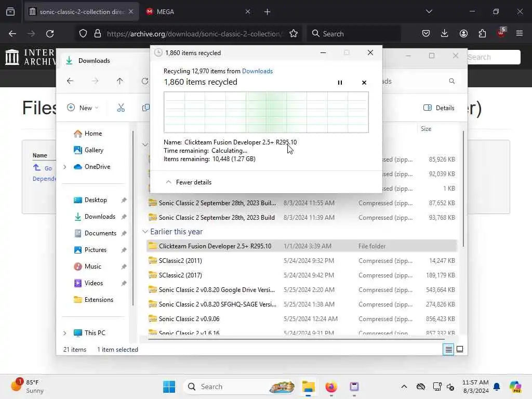Open Firefox downloads panel
The height and width of the screenshot is (399, 532).
tap(445, 33)
